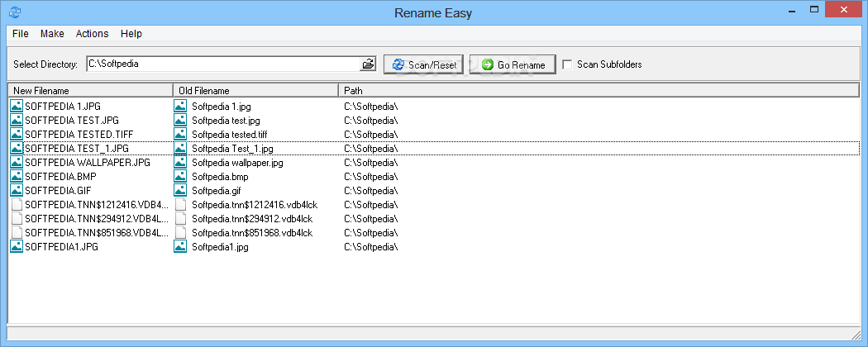The width and height of the screenshot is (868, 347).
Task: Click blank file icon next to SOFTPEDIA.TNN$294912
Action: 17,218
